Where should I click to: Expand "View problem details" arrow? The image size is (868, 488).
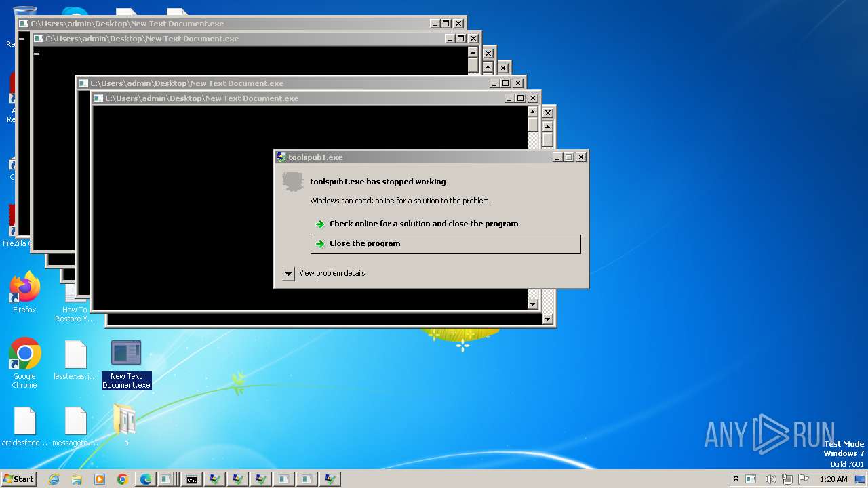288,274
